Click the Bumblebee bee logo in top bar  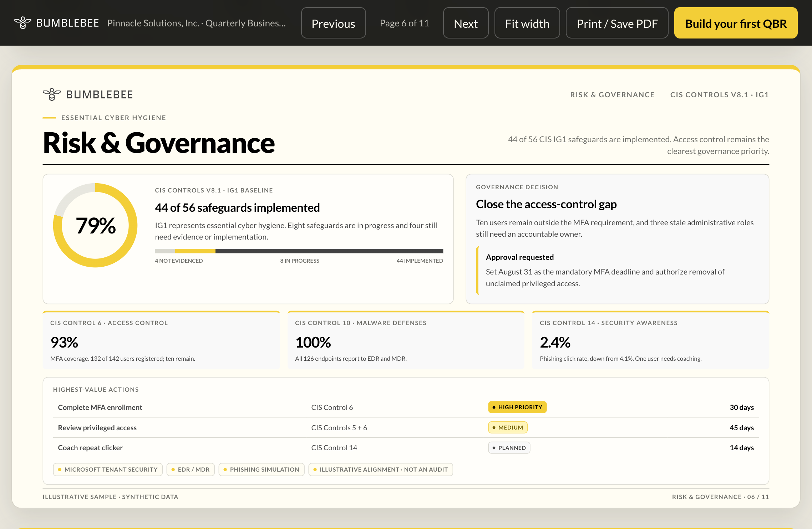point(23,23)
